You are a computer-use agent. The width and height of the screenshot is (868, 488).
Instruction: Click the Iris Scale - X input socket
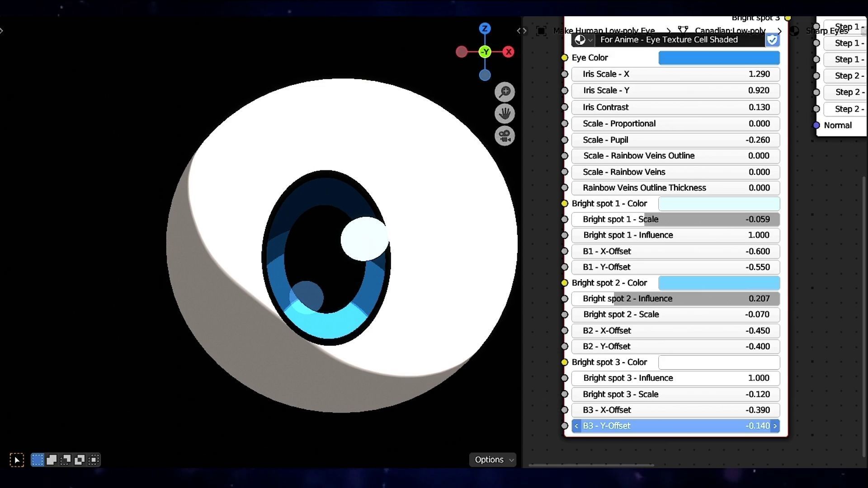click(564, 74)
